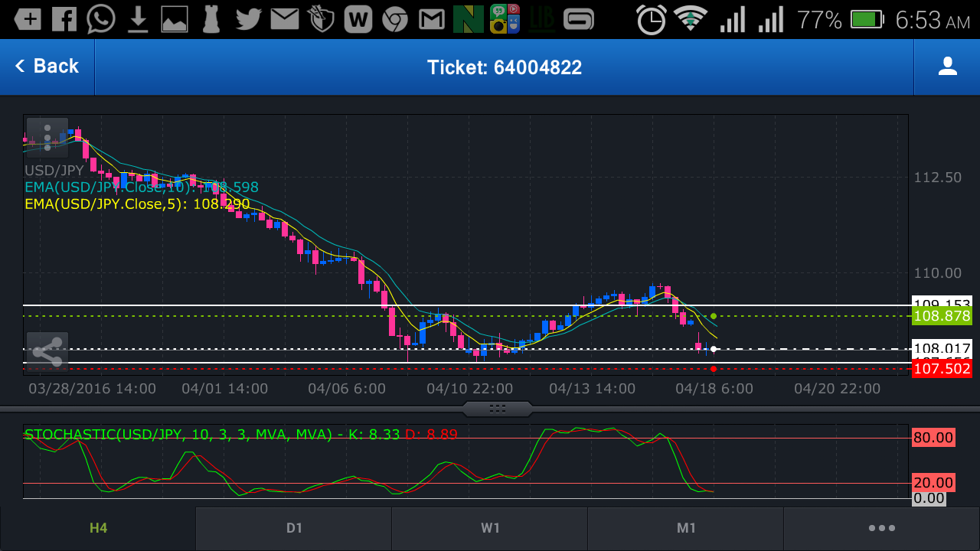This screenshot has height=551, width=980.
Task: Tap the USD/JPY symbol label
Action: click(54, 171)
